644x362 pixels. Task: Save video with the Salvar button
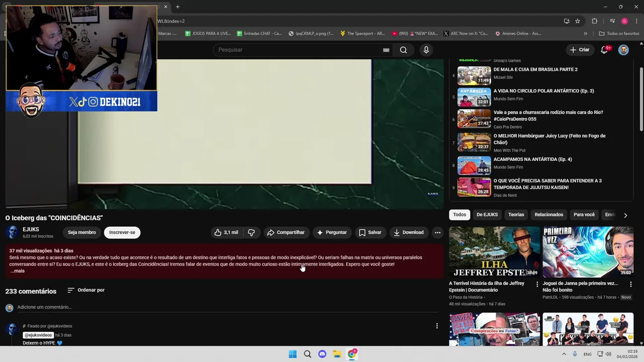click(x=370, y=232)
